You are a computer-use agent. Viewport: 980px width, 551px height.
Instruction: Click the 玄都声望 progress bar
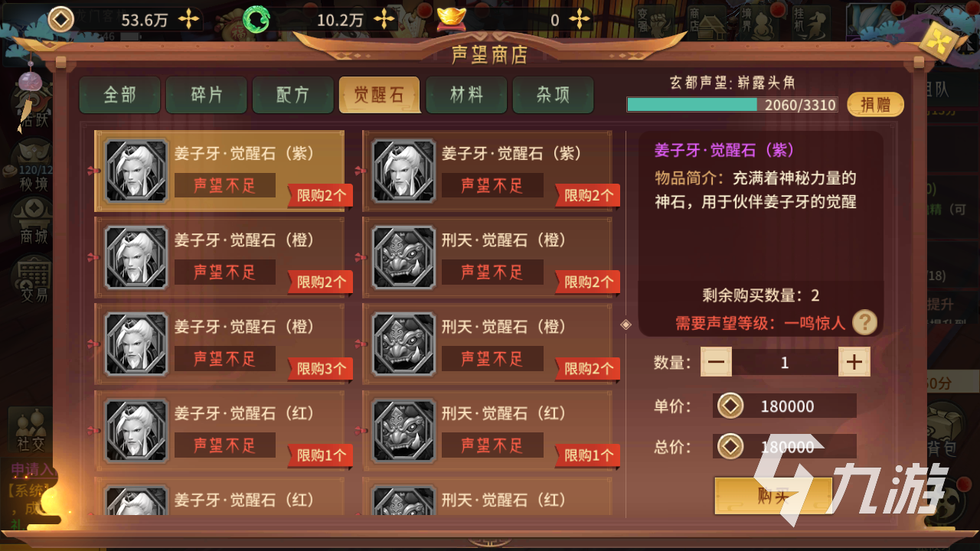(x=732, y=105)
